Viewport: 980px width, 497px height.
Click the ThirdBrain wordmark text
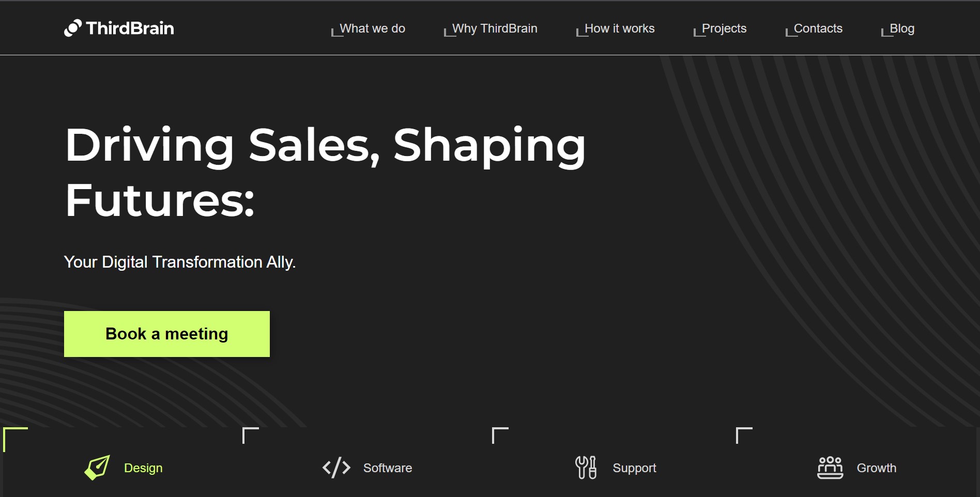pos(130,28)
